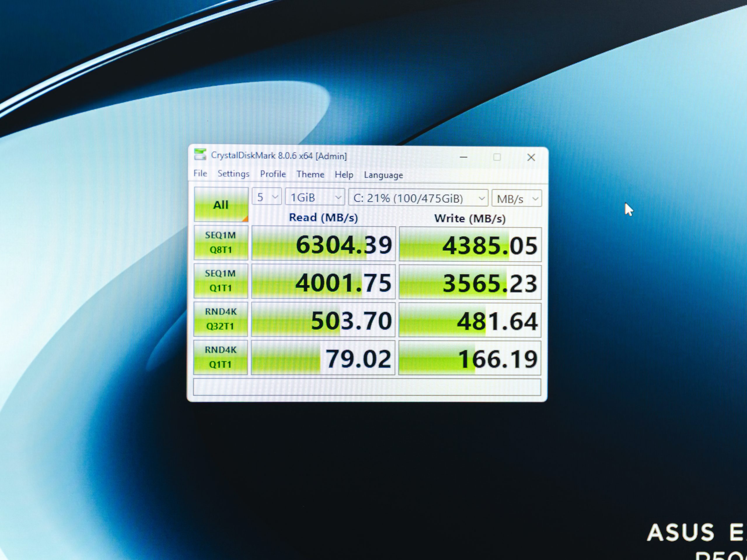Change the MB/s unit dropdown
The width and height of the screenshot is (747, 560).
point(516,199)
